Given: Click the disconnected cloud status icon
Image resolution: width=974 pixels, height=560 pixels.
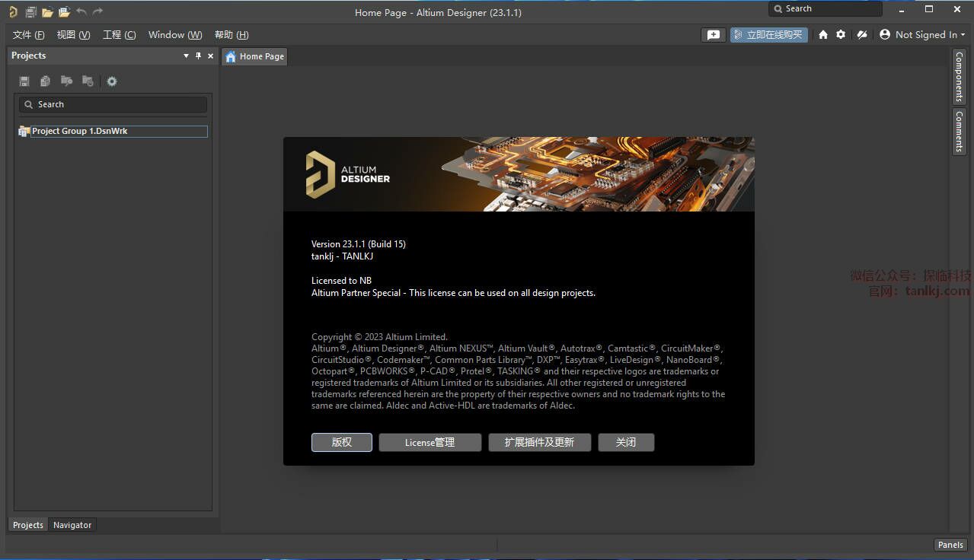Looking at the screenshot, I should (x=862, y=34).
